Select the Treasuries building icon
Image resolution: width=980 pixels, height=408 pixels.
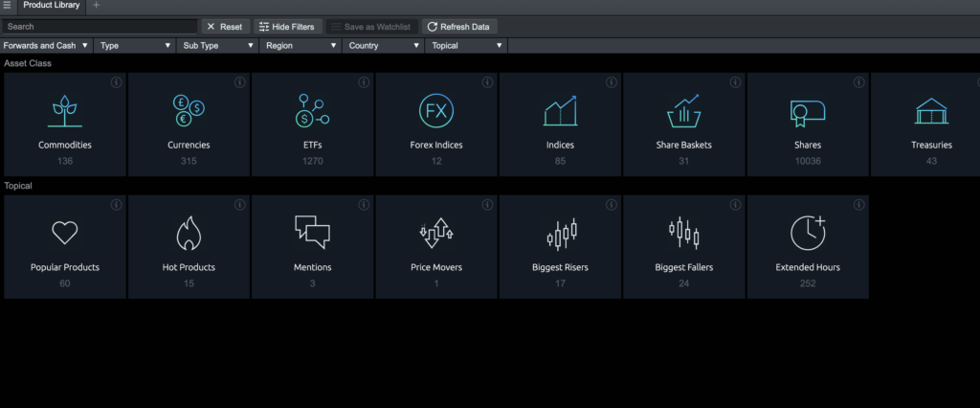pos(930,112)
